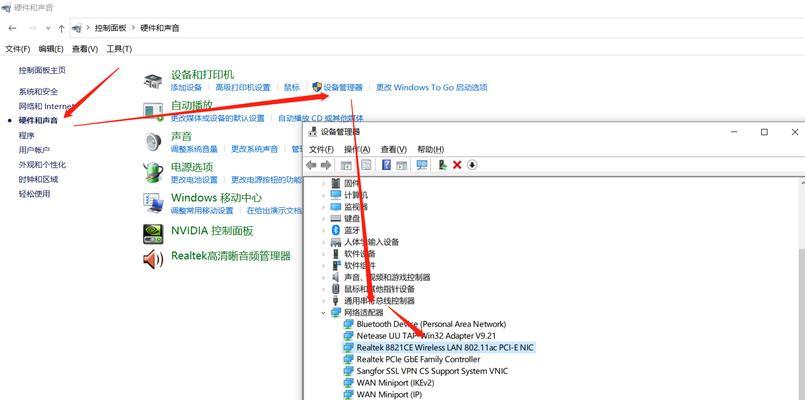Click the NVIDIA 控制面板 logo icon
Screen dimensions: 805x400
point(153,234)
